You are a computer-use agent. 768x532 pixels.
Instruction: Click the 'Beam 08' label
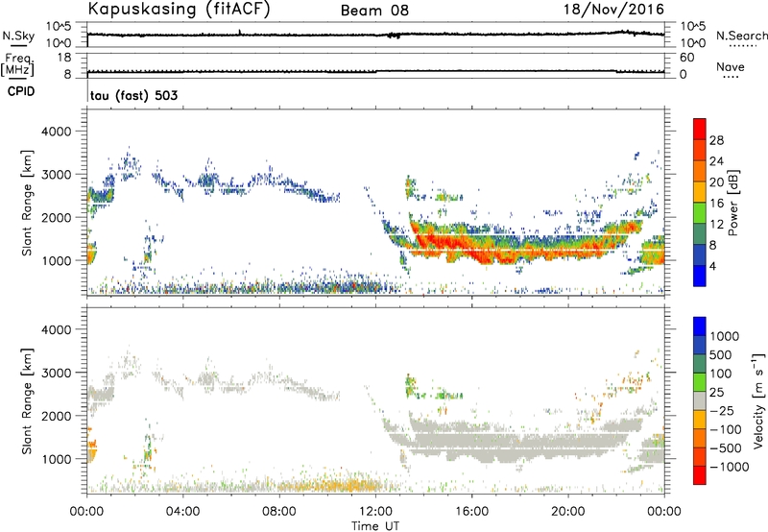(x=374, y=11)
